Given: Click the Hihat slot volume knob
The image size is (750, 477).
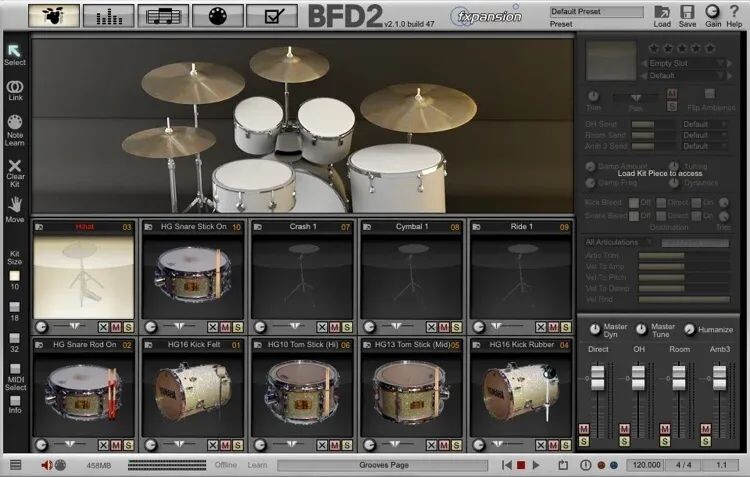Looking at the screenshot, I should pyautogui.click(x=42, y=327).
